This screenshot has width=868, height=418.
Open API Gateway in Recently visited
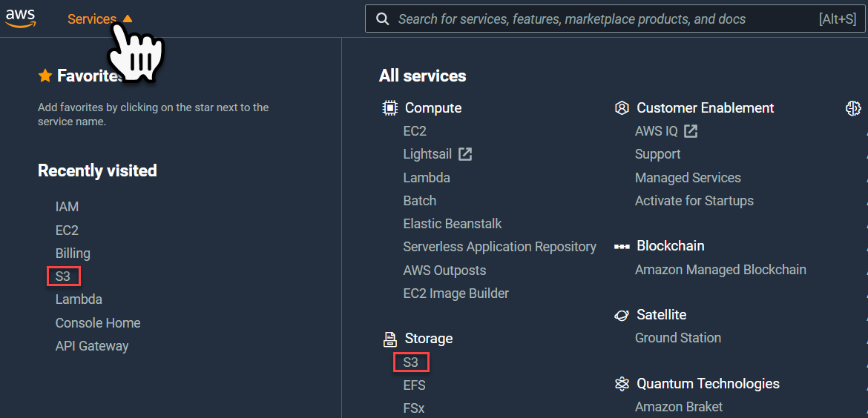pos(92,346)
